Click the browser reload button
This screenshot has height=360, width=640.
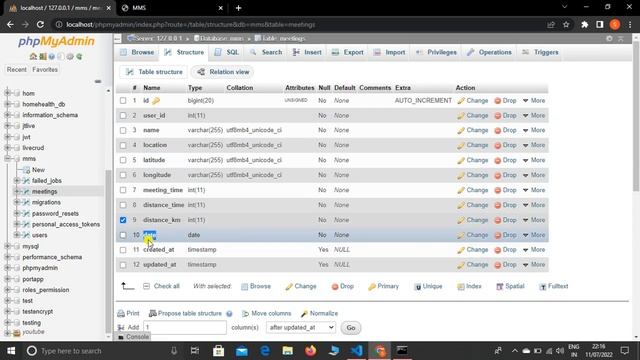tap(40, 24)
